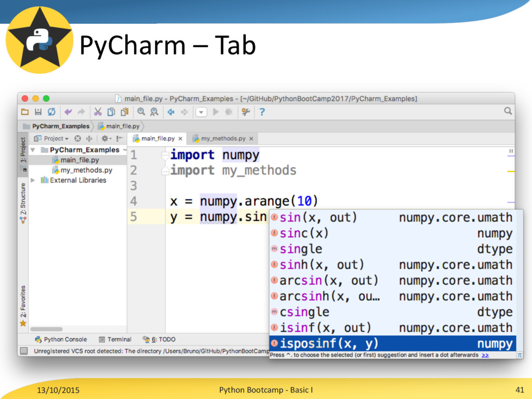Click Unregistered VCS root status message
Screen dimensions: 532x399
(x=151, y=351)
